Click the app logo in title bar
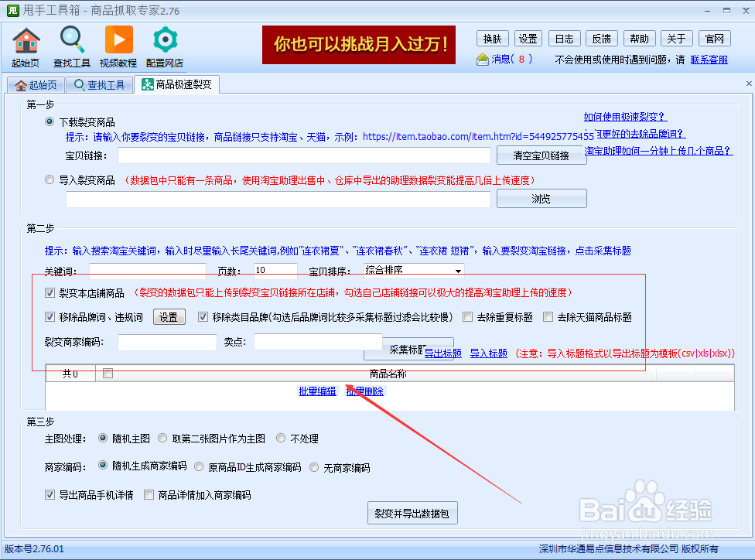 [12, 10]
